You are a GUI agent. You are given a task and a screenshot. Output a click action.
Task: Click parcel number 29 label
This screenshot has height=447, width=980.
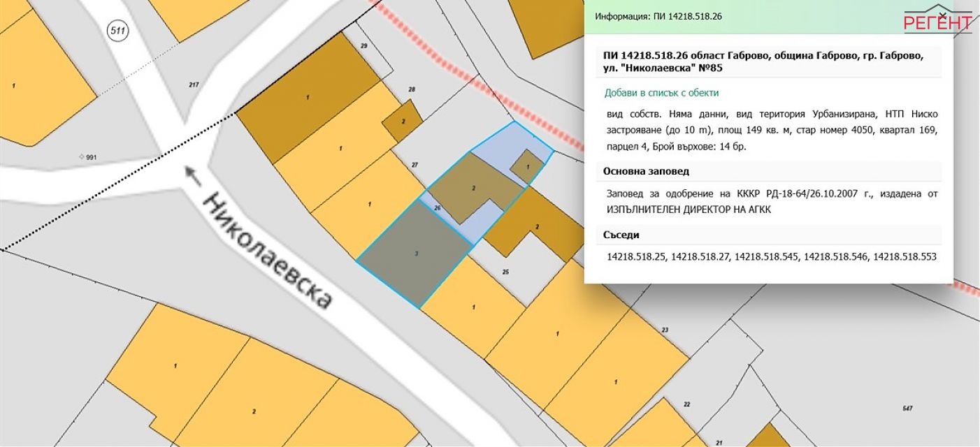(363, 45)
